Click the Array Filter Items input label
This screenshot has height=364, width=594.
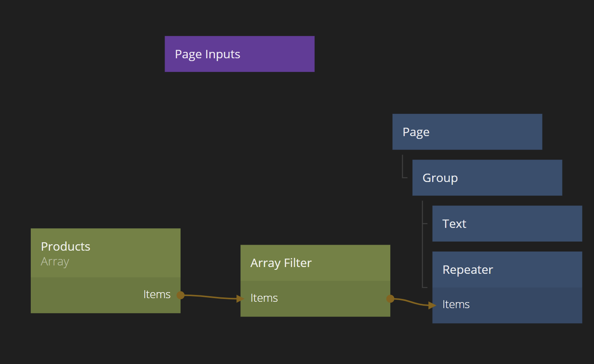(264, 298)
